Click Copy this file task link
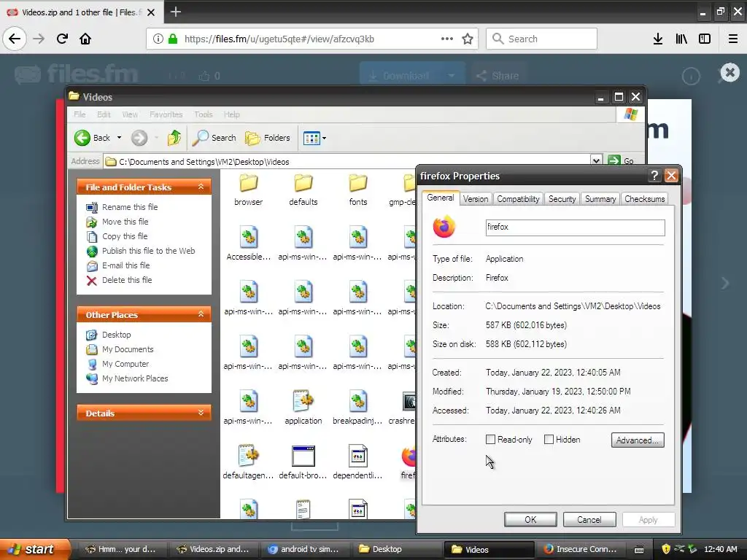The image size is (747, 560). (125, 236)
